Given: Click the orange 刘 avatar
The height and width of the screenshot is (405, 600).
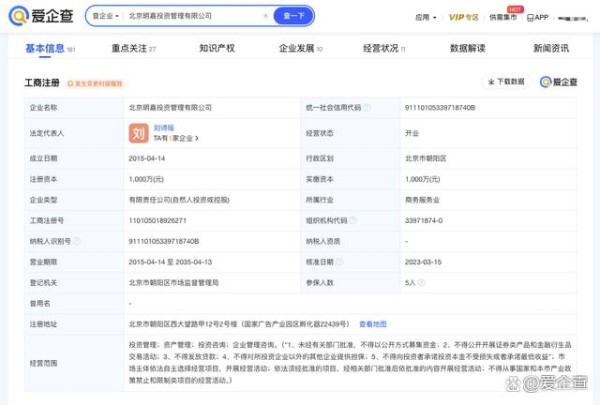Looking at the screenshot, I should click(139, 133).
